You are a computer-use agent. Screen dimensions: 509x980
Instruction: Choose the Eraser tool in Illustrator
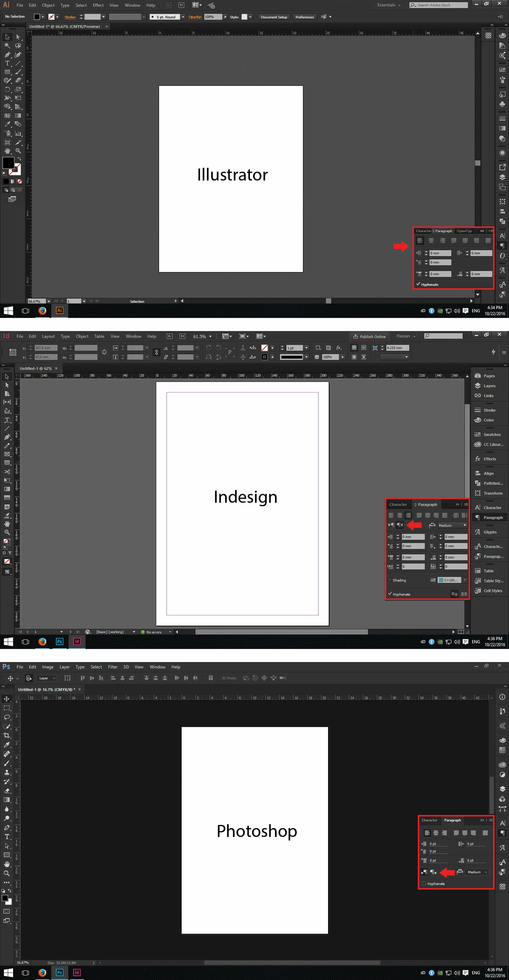click(x=18, y=80)
